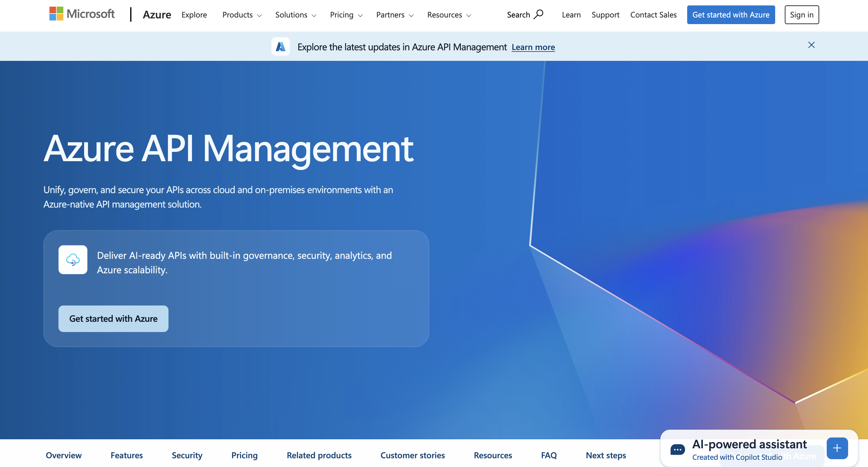Expand the Resources dropdown in the top nav
The height and width of the screenshot is (467, 868).
coord(448,15)
